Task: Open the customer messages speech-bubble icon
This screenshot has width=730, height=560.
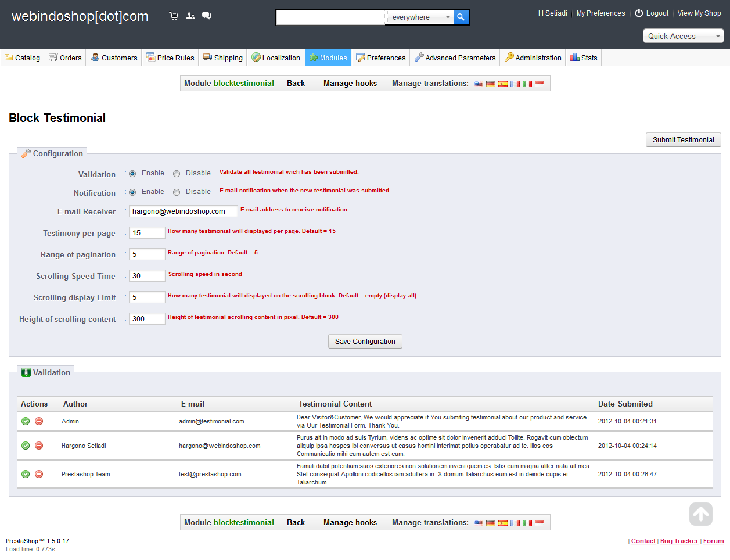Action: click(207, 16)
